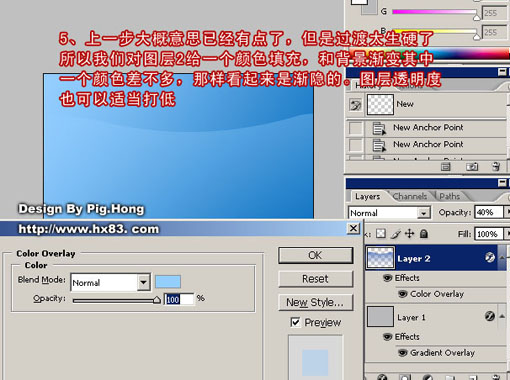510x380 pixels.
Task: Click the lock all padlock icon
Action: pos(424,234)
